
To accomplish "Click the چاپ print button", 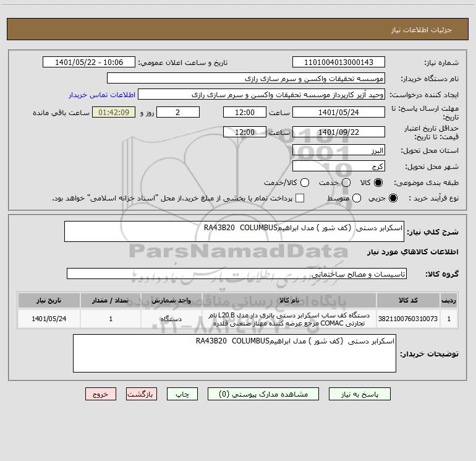I will click(182, 394).
